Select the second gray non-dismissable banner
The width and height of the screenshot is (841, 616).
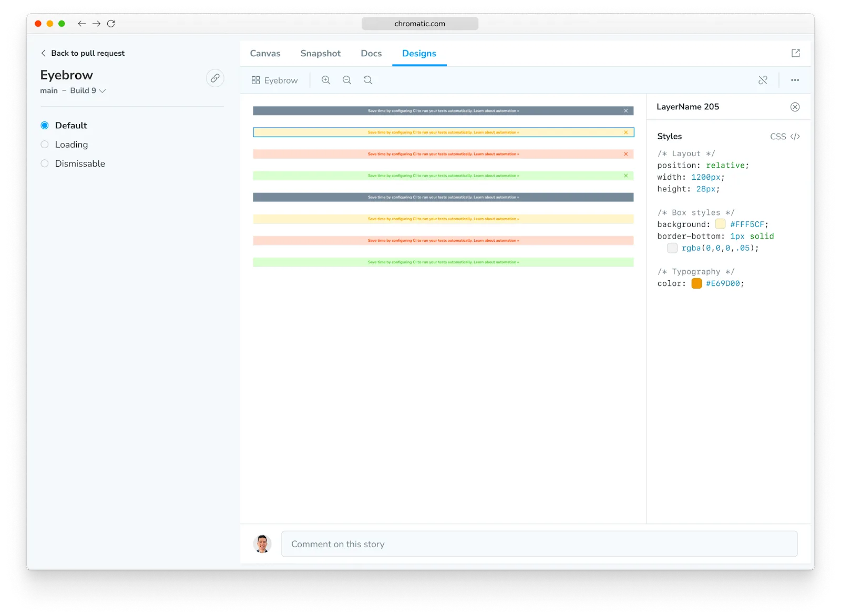(x=443, y=197)
